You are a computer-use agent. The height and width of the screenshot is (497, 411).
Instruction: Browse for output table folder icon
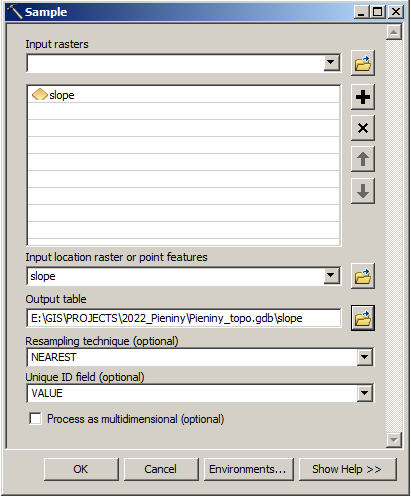pyautogui.click(x=363, y=318)
